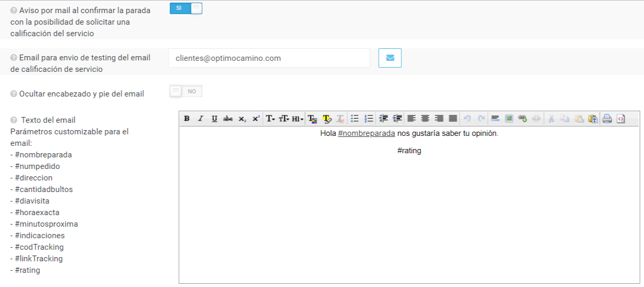Click the insert image icon
Viewport: 644px width, 287px height.
pos(509,119)
